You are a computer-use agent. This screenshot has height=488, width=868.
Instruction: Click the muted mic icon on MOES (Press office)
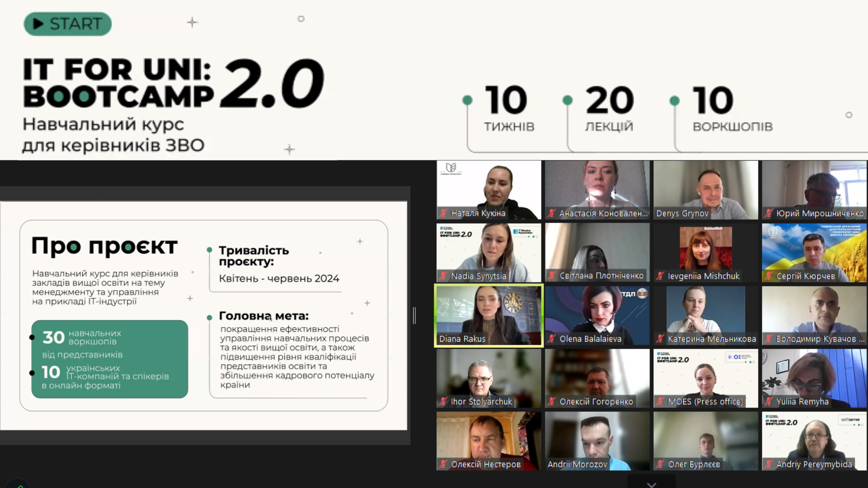pos(660,402)
